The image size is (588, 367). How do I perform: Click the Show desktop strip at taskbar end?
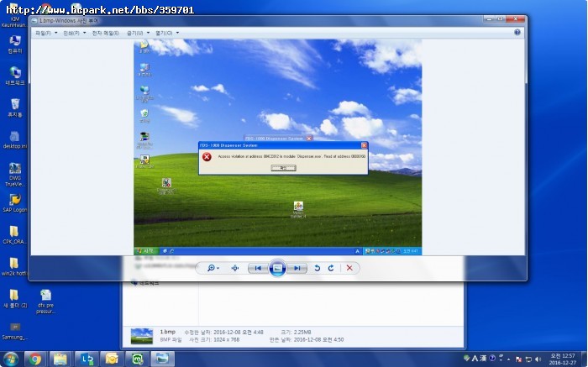(x=585, y=359)
